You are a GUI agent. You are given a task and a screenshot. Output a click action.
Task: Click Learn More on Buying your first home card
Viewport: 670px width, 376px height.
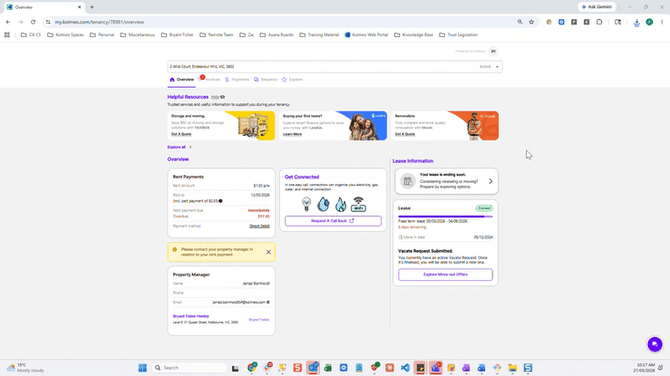(x=292, y=134)
